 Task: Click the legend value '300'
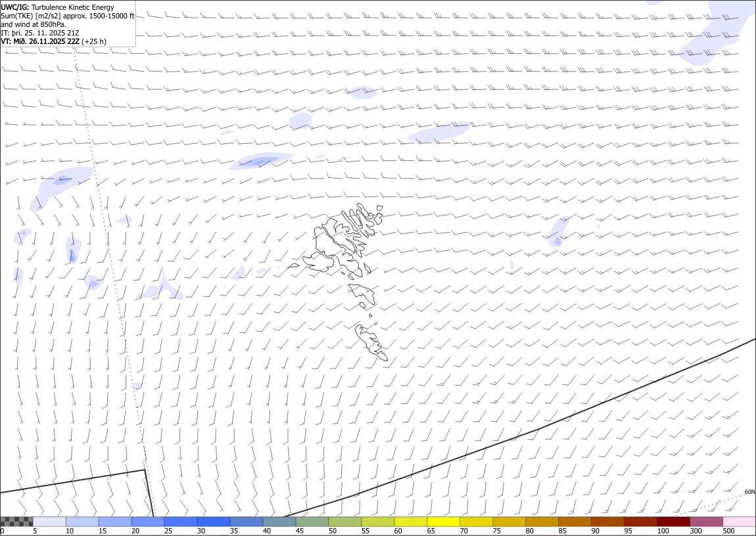696,531
